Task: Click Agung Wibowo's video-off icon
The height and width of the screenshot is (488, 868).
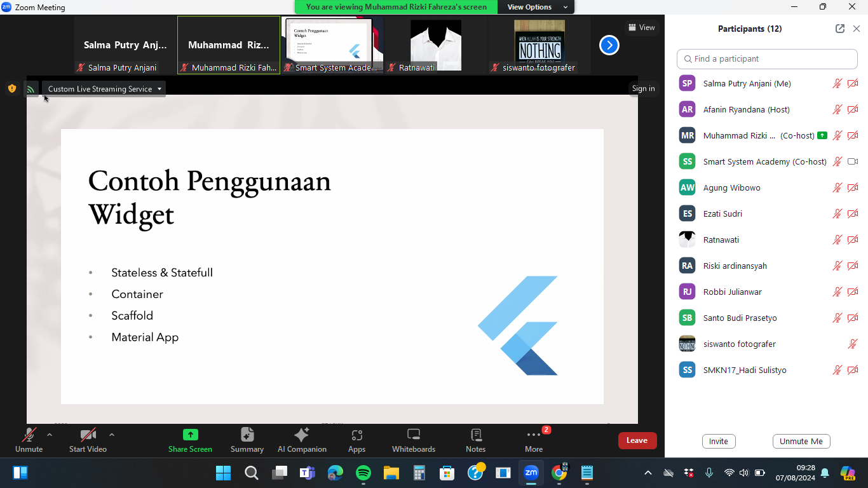Action: click(x=853, y=187)
